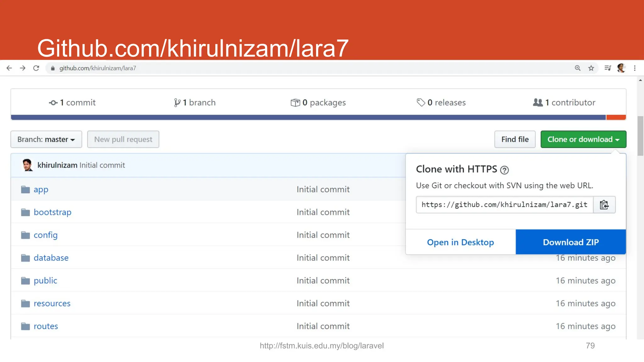Open the zoom magnifier icon in the address bar
Image resolution: width=644 pixels, height=362 pixels.
click(578, 68)
